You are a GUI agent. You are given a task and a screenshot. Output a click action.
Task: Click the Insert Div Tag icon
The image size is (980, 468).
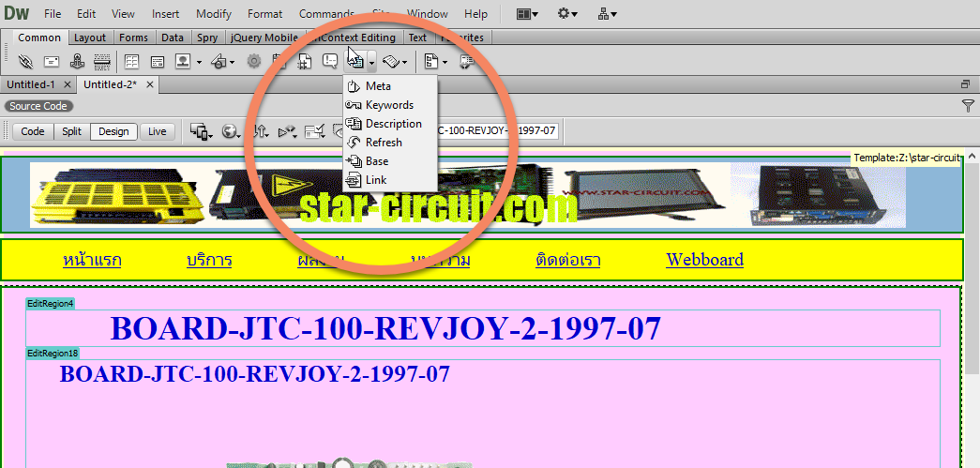157,62
